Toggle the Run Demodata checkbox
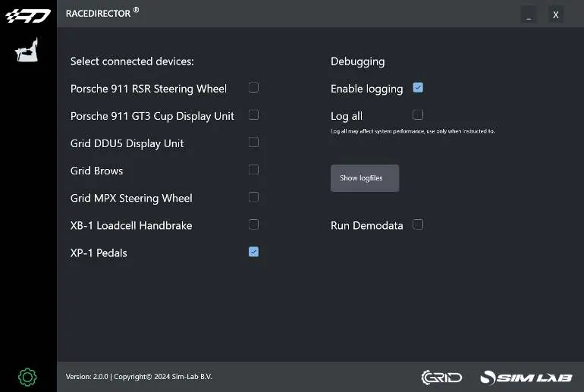584x392 pixels. (x=418, y=224)
